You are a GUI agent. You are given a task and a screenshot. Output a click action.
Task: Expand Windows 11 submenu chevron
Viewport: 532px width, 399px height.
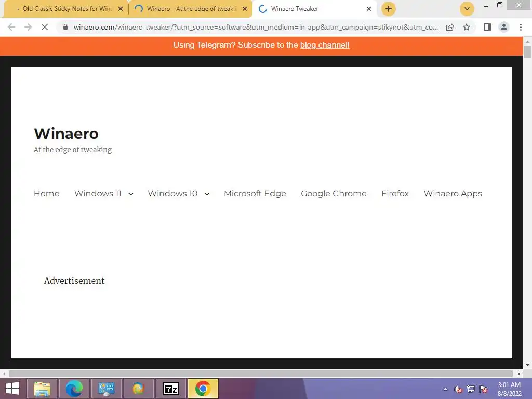click(131, 194)
